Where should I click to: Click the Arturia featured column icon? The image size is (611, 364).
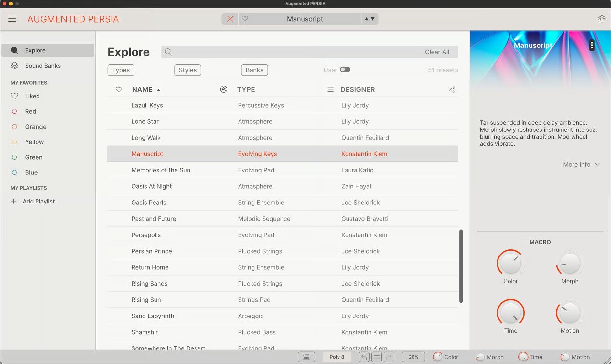[x=223, y=89]
